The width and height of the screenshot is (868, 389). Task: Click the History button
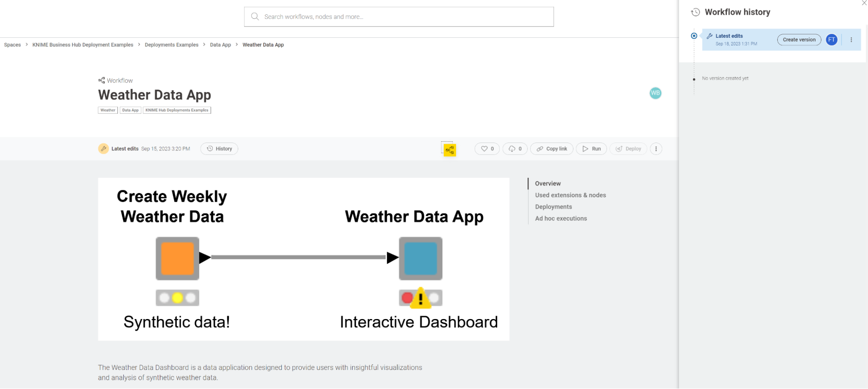tap(219, 149)
